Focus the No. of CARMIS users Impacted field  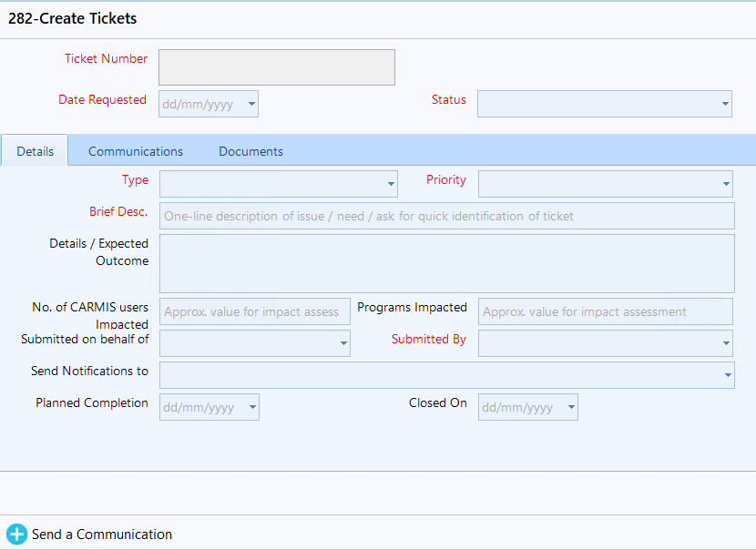point(254,311)
